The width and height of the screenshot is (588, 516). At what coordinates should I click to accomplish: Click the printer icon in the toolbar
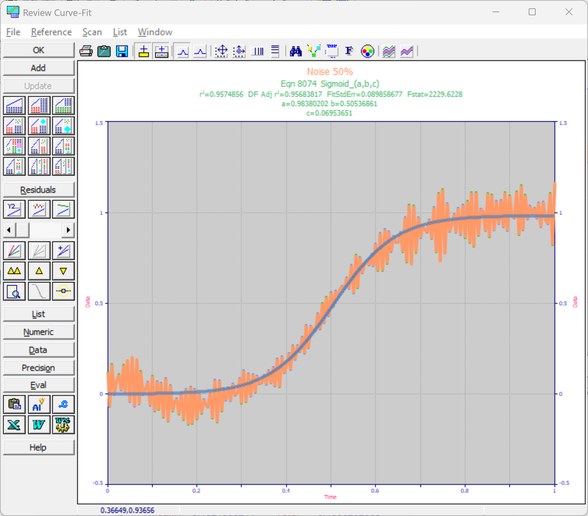86,51
